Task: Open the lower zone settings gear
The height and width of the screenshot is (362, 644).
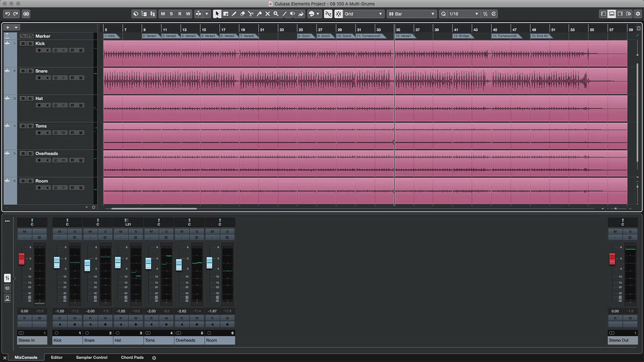Action: tap(154, 358)
